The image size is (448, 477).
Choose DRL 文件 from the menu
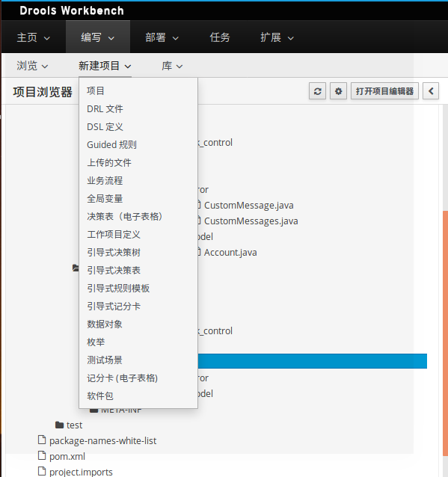click(x=138, y=108)
